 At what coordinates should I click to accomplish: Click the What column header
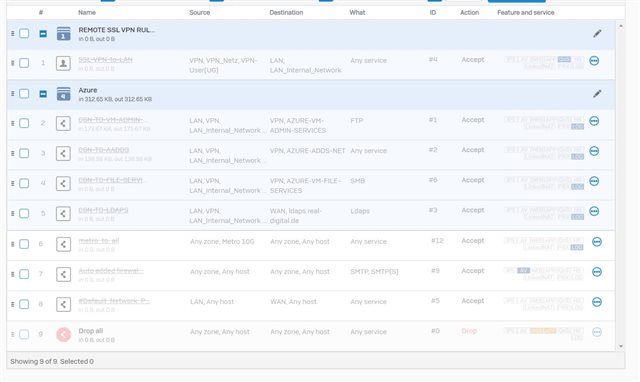[357, 13]
